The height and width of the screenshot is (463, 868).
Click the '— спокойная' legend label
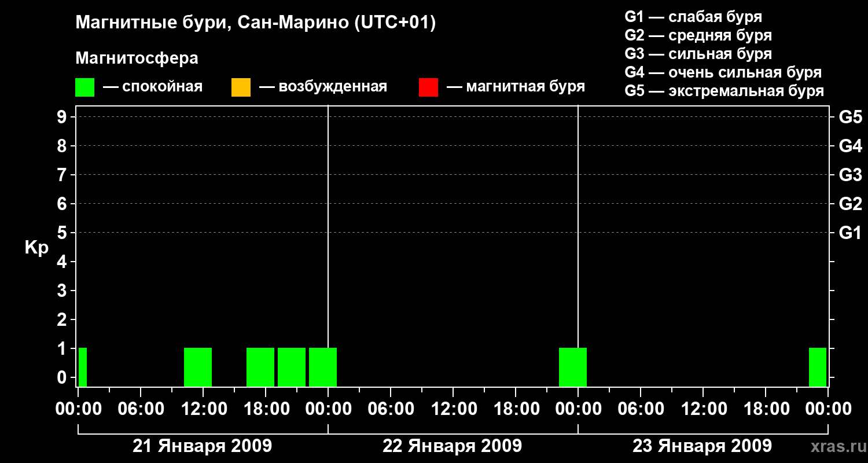pos(153,87)
